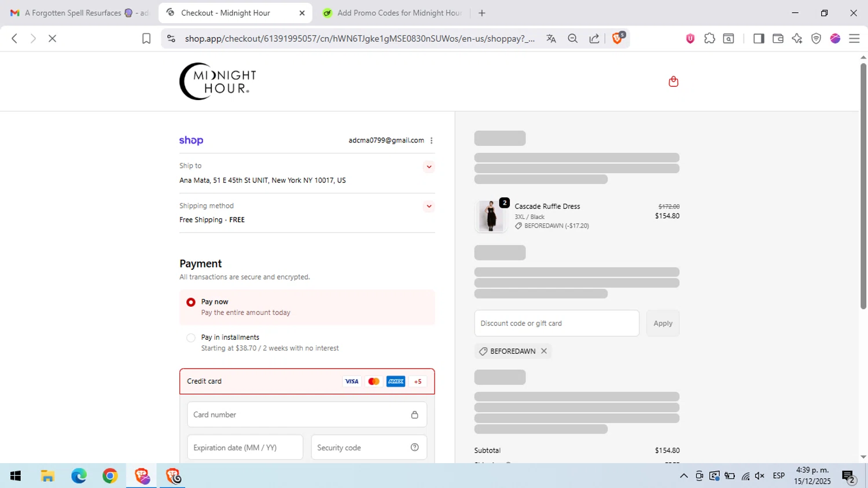Select the Pay now option
The width and height of the screenshot is (868, 488).
click(x=191, y=302)
